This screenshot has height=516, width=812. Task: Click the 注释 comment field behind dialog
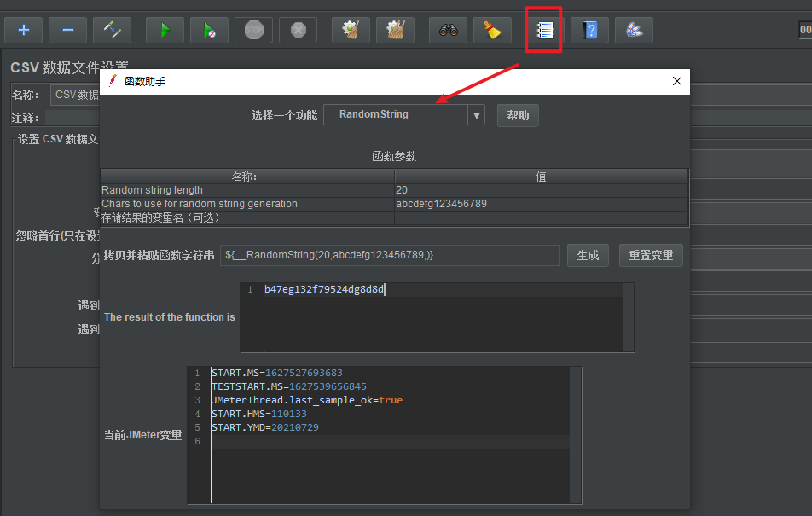pyautogui.click(x=72, y=118)
